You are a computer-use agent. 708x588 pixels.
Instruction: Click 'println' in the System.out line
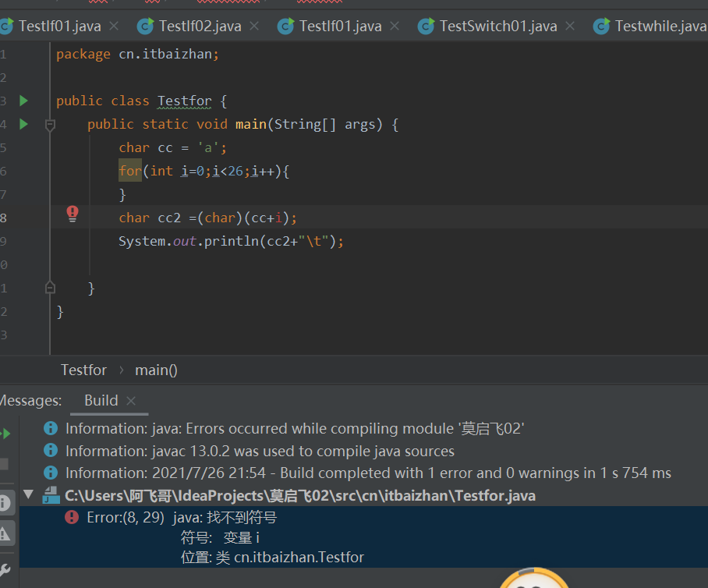pos(231,241)
